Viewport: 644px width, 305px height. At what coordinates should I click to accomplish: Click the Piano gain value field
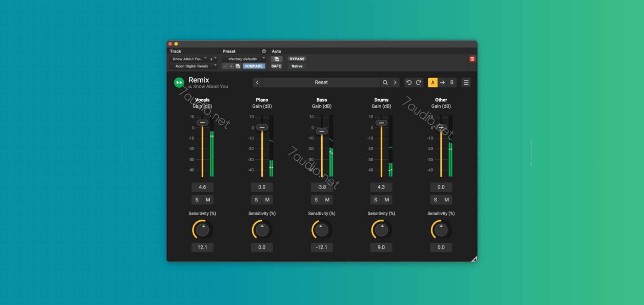click(x=262, y=187)
